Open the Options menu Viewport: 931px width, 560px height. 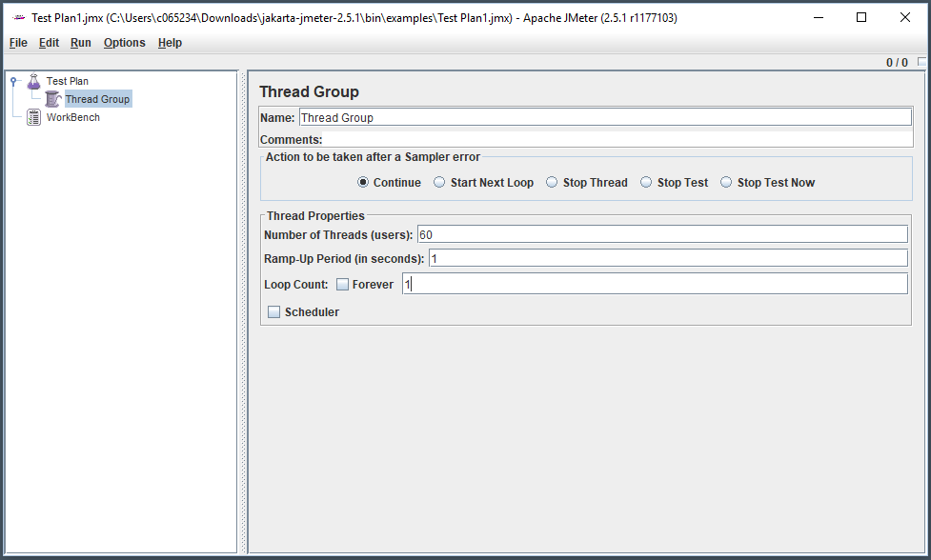(124, 43)
